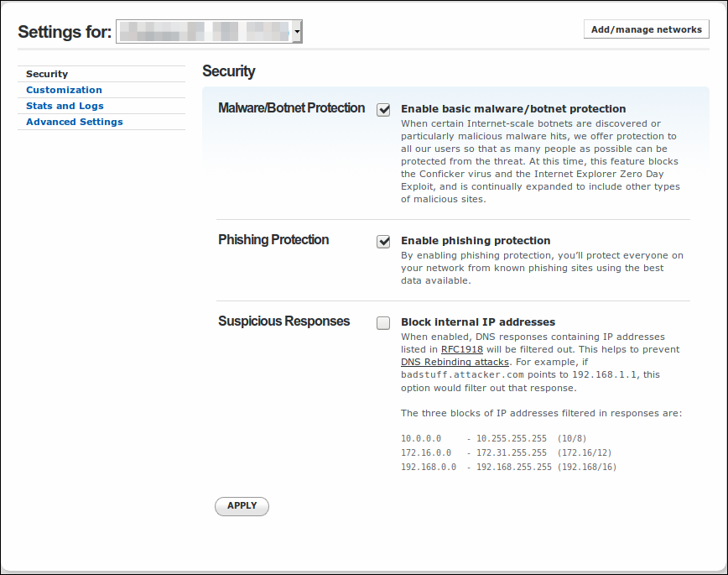Click the 'Enable basic malware/botnet protection' label
Screen dimensions: 728x575
click(513, 108)
